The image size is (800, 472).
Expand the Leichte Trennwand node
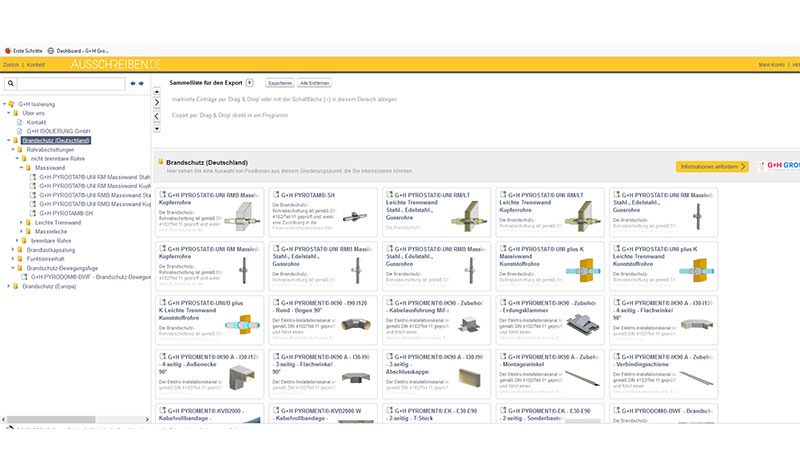21,222
